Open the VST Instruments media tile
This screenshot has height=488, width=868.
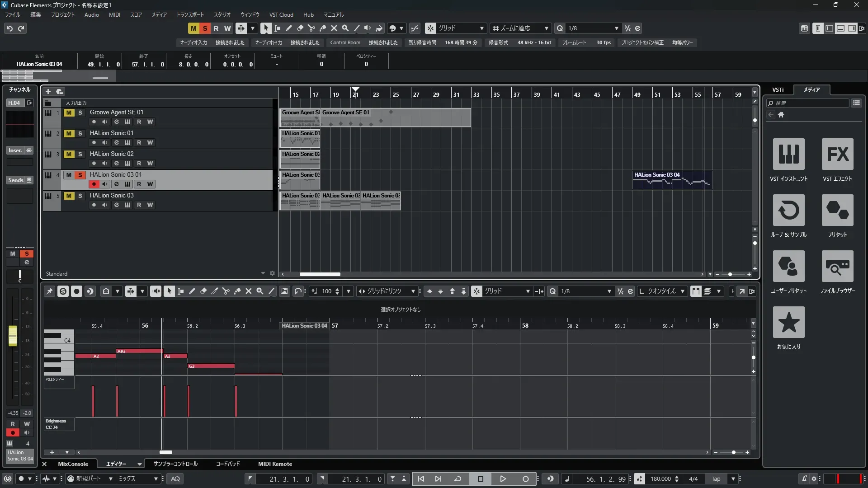pyautogui.click(x=788, y=154)
